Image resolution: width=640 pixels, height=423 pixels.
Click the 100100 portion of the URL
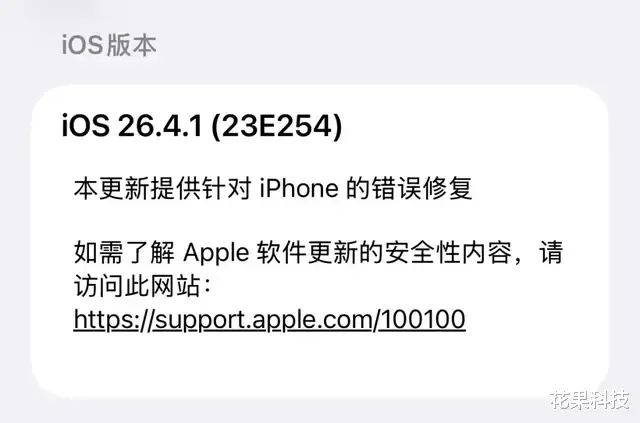point(422,319)
